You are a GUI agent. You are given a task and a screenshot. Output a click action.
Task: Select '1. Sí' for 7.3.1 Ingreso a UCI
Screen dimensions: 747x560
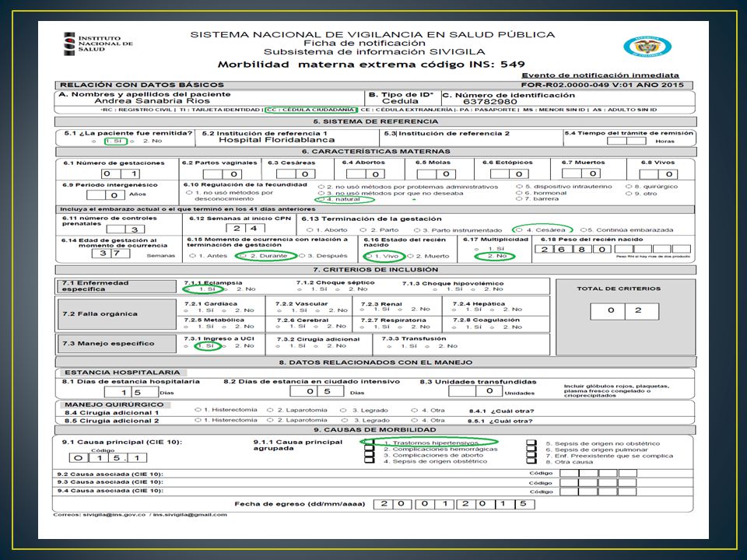pyautogui.click(x=188, y=346)
